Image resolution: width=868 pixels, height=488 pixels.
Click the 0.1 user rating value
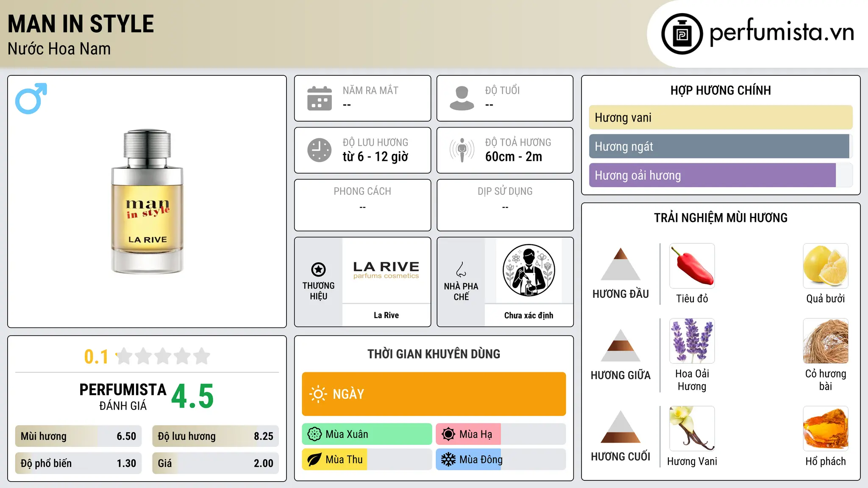96,357
